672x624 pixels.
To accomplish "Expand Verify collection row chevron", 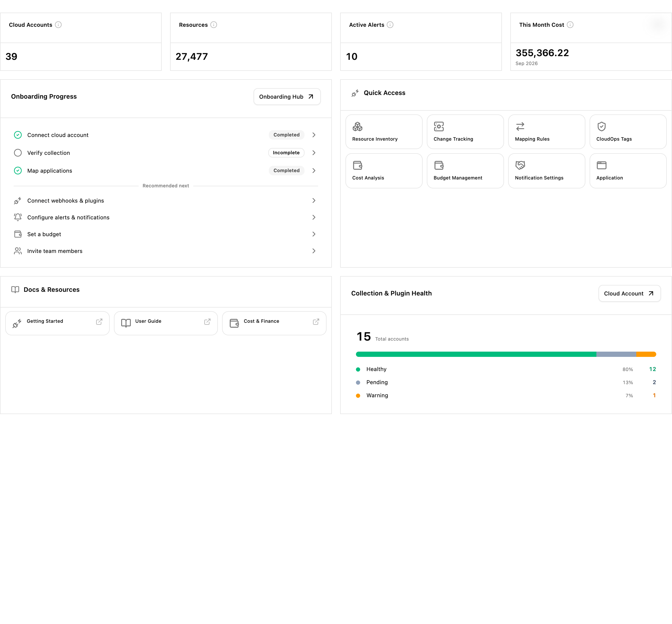I will (x=314, y=153).
